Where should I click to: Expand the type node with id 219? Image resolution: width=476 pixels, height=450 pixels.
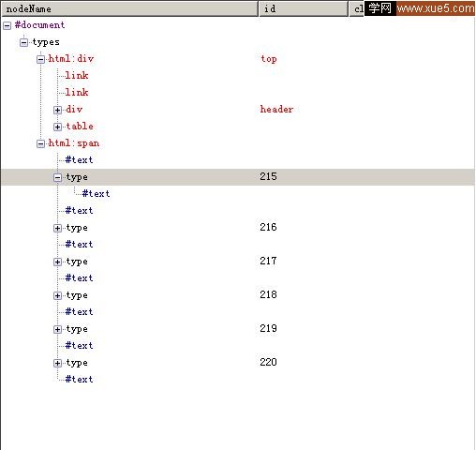[x=57, y=329]
